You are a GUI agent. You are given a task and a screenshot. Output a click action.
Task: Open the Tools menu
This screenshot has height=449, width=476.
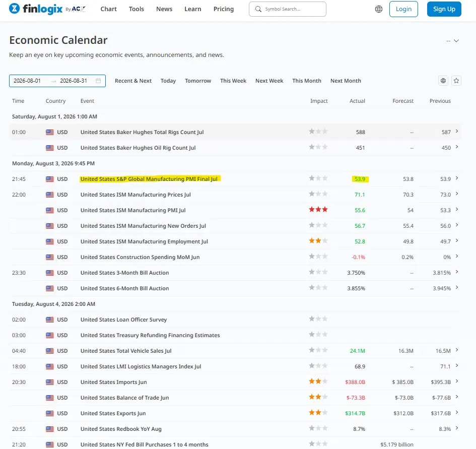[137, 9]
